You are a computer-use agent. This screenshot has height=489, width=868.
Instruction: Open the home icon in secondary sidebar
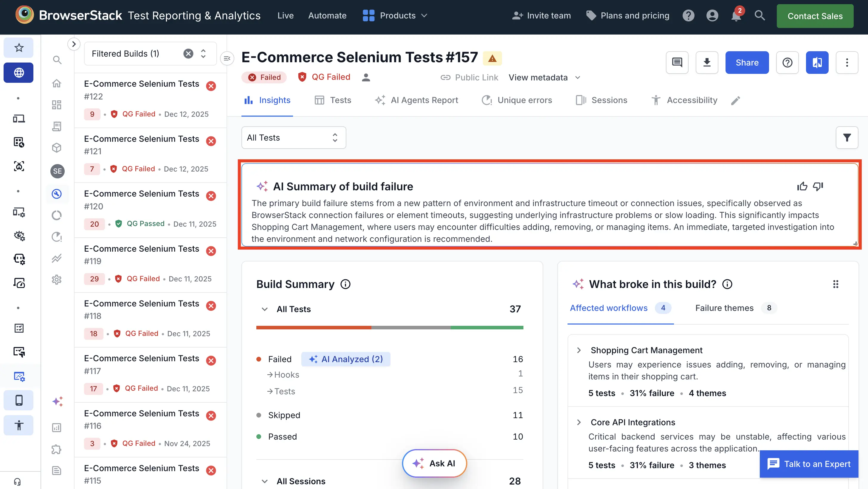[57, 83]
